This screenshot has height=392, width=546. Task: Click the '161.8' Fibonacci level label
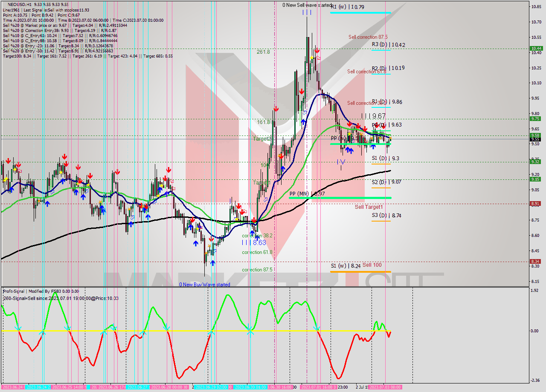point(263,122)
